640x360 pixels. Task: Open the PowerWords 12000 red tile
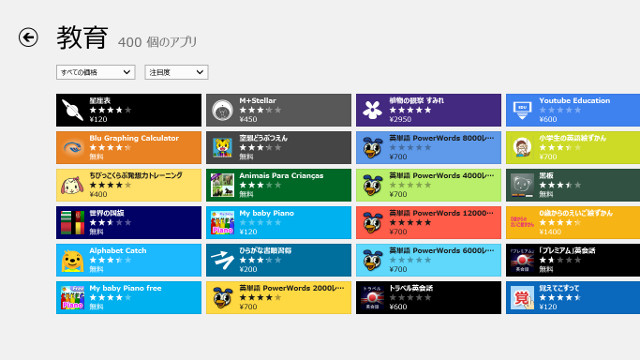pyautogui.click(x=428, y=222)
